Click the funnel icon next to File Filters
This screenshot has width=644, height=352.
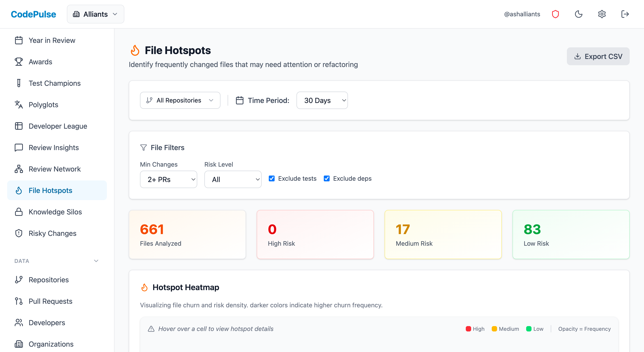(x=144, y=148)
